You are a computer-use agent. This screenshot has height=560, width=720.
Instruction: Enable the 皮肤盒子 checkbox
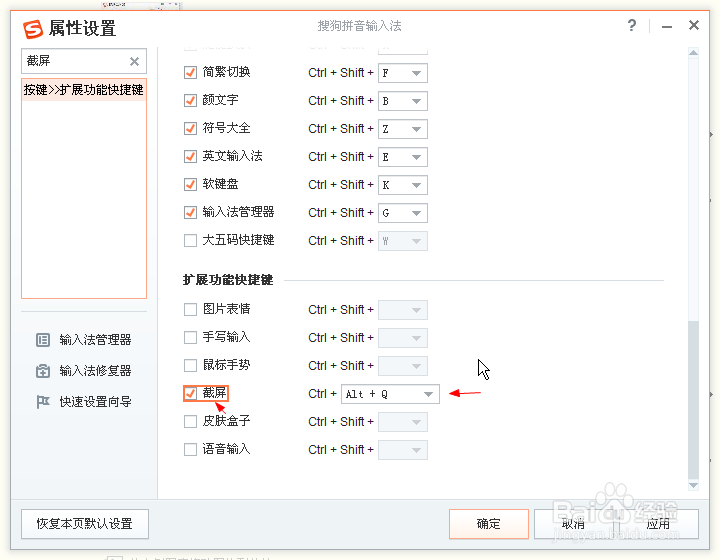(190, 421)
